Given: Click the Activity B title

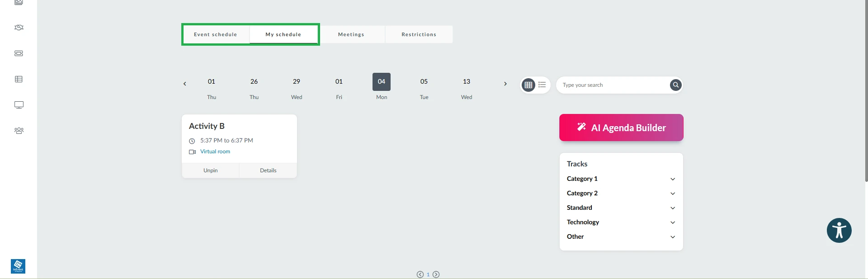Looking at the screenshot, I should (207, 126).
